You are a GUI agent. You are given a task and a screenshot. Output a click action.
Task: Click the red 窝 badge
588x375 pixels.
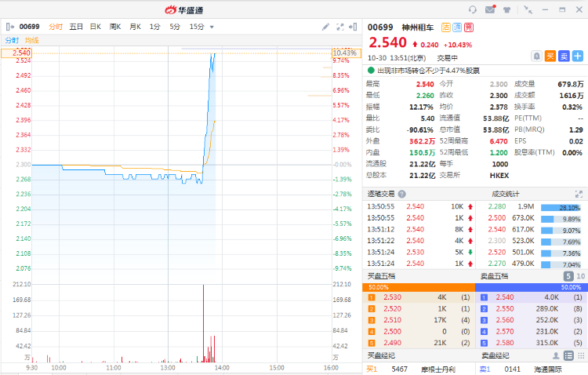469,27
